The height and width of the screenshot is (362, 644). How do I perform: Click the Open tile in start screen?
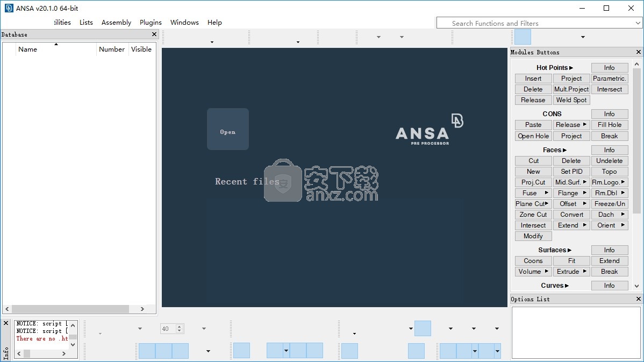(227, 129)
